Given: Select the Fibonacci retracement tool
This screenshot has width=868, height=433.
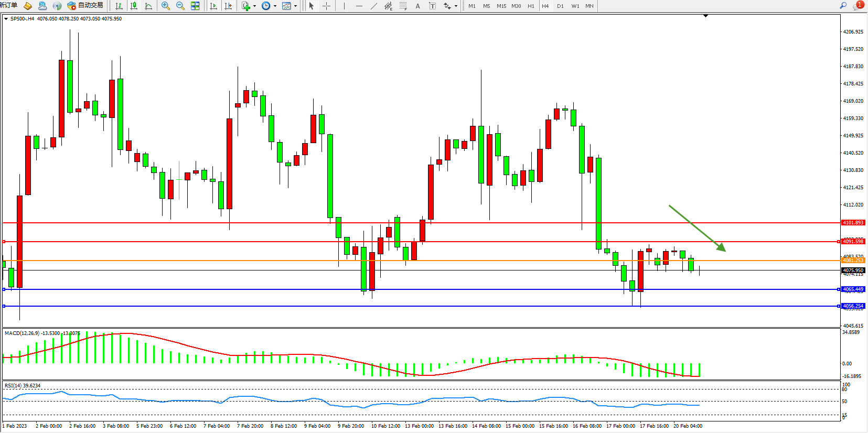Looking at the screenshot, I should pos(403,6).
